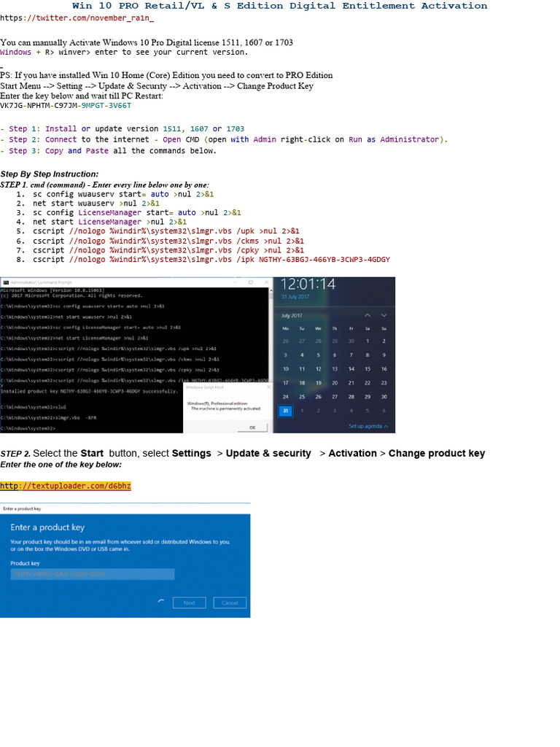Click the 12:01:14 clock display
Image resolution: width=560 pixels, height=747 pixels.
308,285
